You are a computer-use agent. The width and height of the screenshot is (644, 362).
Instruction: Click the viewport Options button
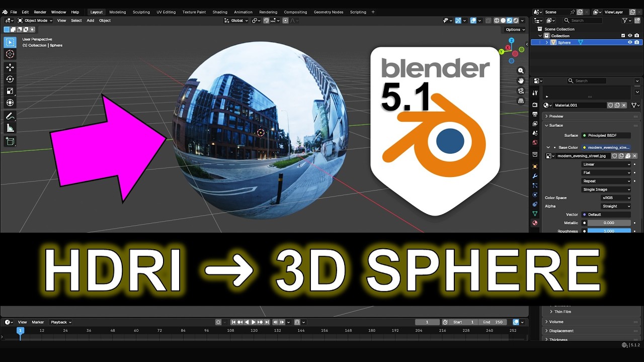click(x=515, y=30)
